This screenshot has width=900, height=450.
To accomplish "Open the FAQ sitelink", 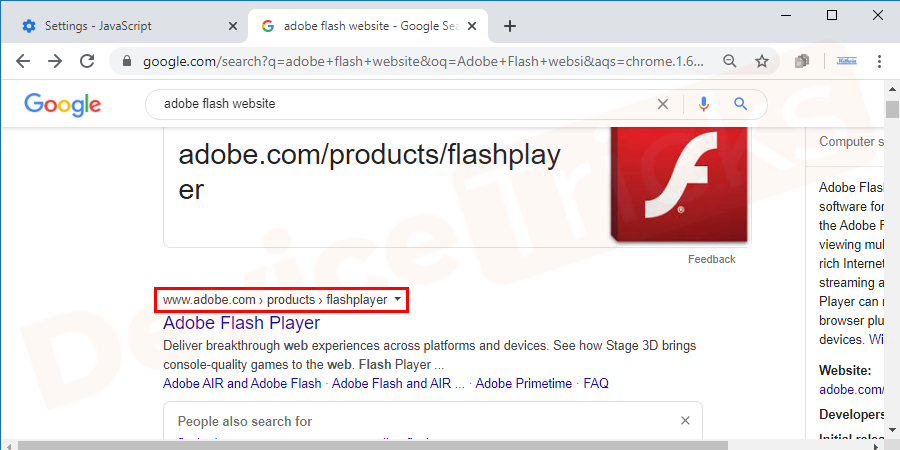I will [596, 383].
